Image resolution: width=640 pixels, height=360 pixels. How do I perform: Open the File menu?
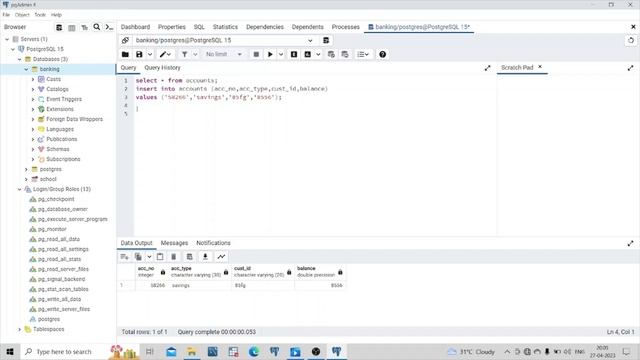point(6,15)
